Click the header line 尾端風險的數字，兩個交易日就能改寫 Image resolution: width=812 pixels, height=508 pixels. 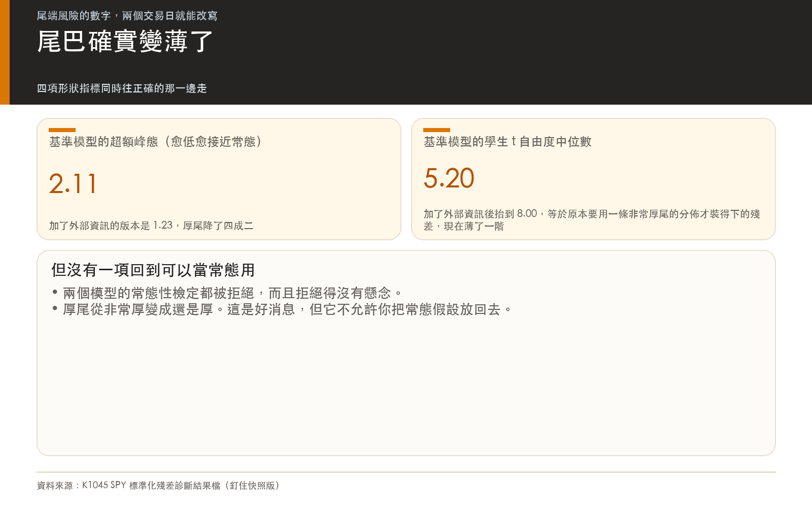pyautogui.click(x=127, y=16)
